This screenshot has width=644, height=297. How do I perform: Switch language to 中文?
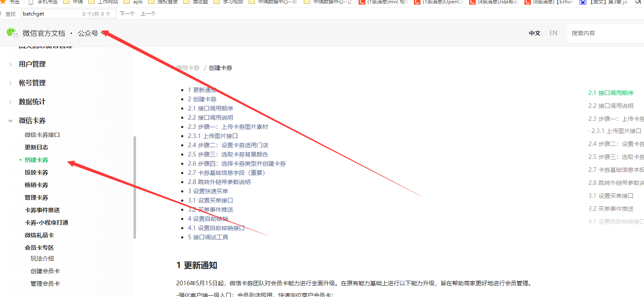pyautogui.click(x=534, y=33)
